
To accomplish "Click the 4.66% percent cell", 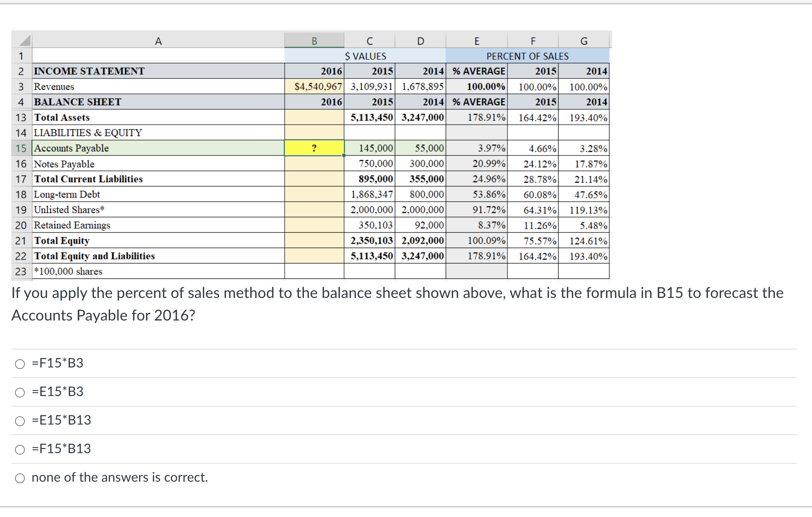I will pyautogui.click(x=533, y=148).
